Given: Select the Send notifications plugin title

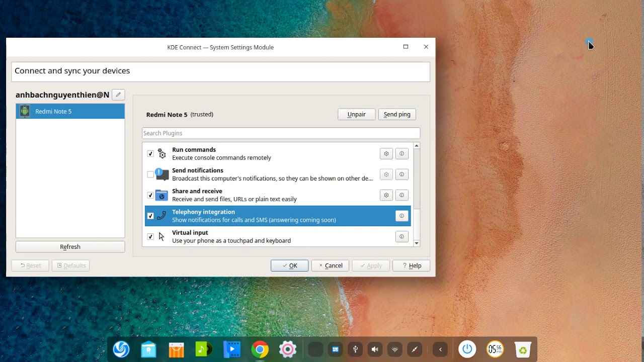Looking at the screenshot, I should point(198,170).
